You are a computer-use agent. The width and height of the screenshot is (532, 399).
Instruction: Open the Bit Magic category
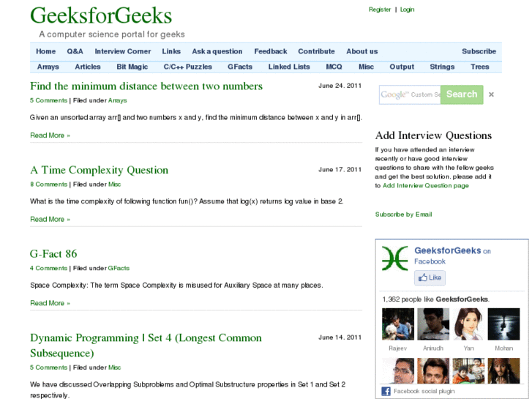[x=132, y=67]
